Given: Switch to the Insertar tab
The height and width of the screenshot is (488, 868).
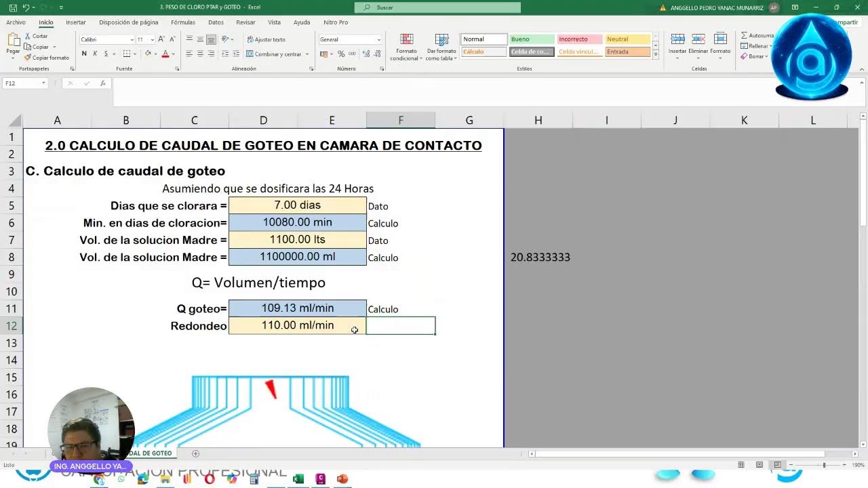Looking at the screenshot, I should coord(76,22).
